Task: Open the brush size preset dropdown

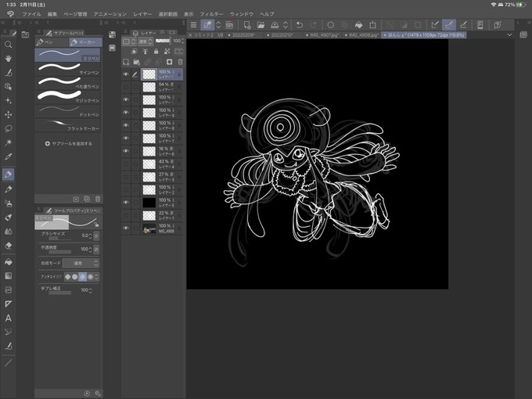Action: tap(96, 235)
